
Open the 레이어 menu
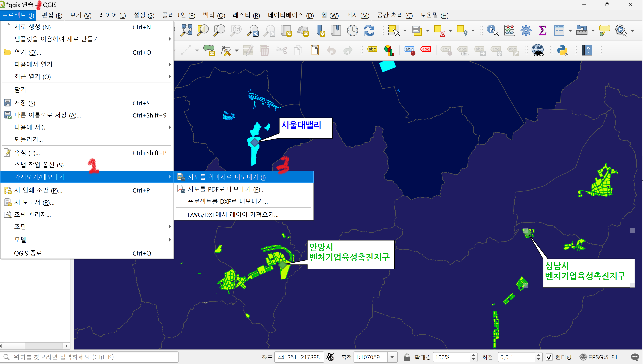[112, 16]
